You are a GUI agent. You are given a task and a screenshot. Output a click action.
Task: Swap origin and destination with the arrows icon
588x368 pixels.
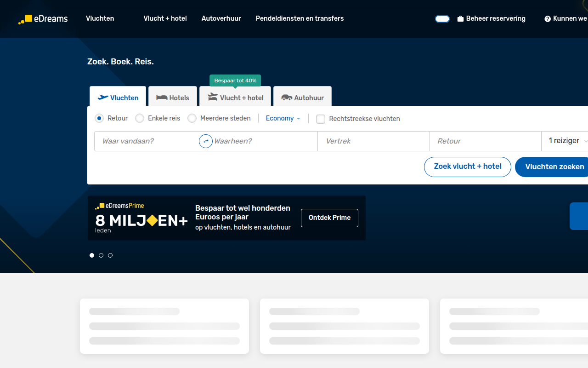(x=206, y=141)
